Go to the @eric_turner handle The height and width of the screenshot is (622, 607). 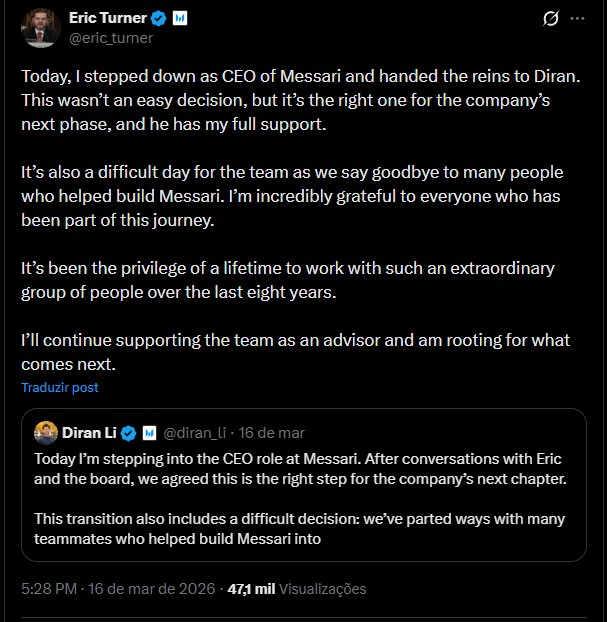(x=111, y=38)
